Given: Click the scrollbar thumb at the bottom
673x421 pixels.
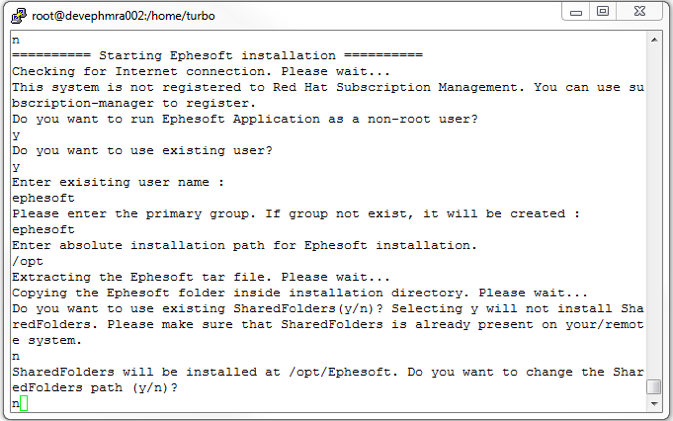Looking at the screenshot, I should (x=654, y=387).
